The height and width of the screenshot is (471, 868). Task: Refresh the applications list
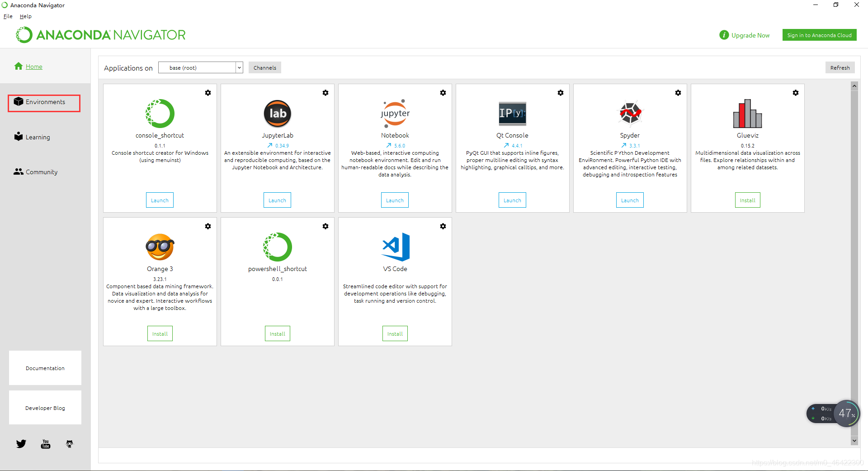pyautogui.click(x=840, y=67)
